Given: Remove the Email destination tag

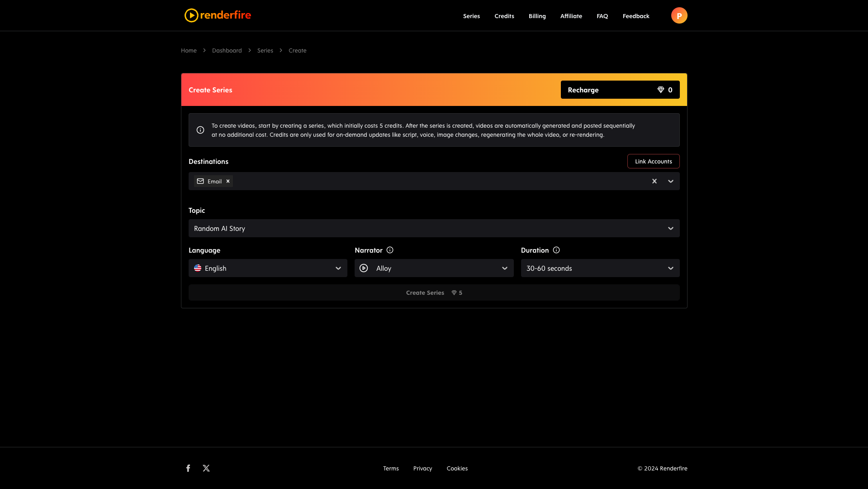Looking at the screenshot, I should [x=228, y=181].
